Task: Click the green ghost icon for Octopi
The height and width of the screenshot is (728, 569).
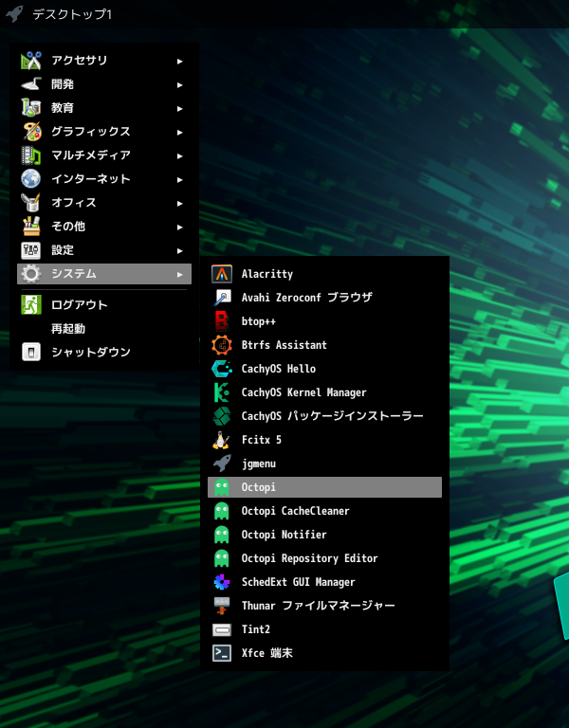Action: click(x=222, y=487)
